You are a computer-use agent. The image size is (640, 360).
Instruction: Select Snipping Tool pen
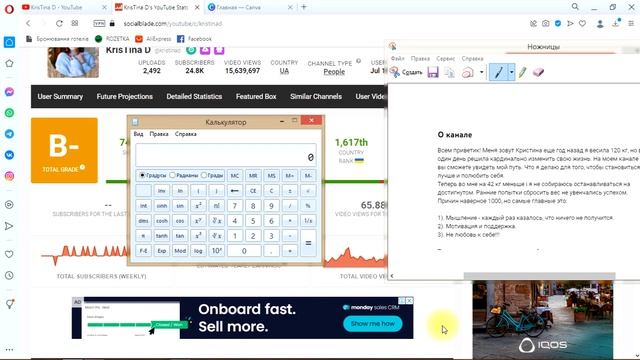pos(498,72)
